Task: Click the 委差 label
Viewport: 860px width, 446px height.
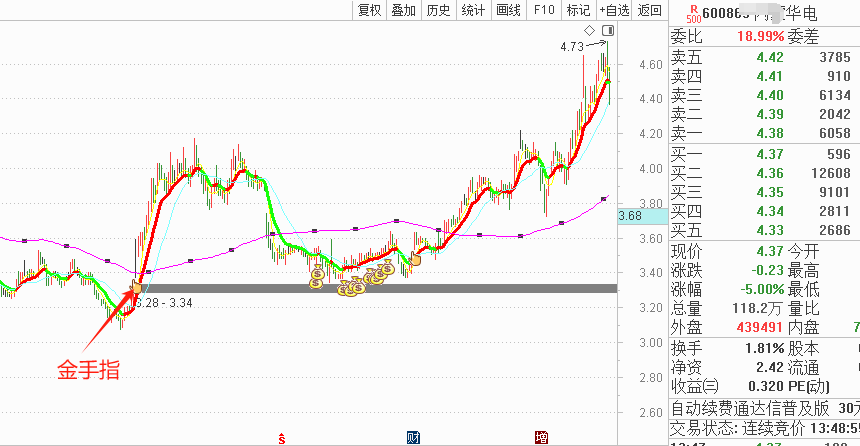Action: click(x=803, y=37)
